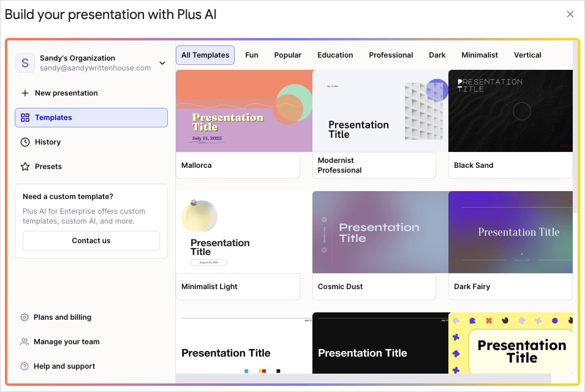This screenshot has width=585, height=392.
Task: Click the Need a custom template? heading
Action: pyautogui.click(x=68, y=197)
